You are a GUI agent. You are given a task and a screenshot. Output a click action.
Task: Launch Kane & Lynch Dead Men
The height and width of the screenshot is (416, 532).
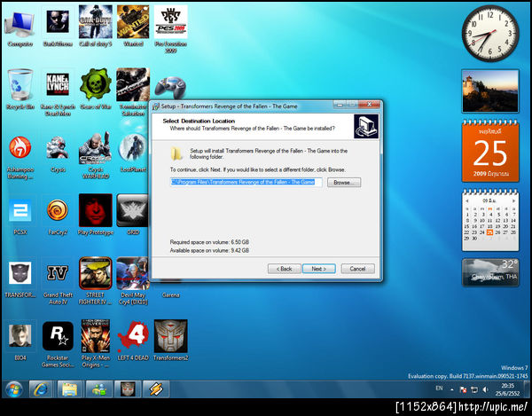coord(58,94)
